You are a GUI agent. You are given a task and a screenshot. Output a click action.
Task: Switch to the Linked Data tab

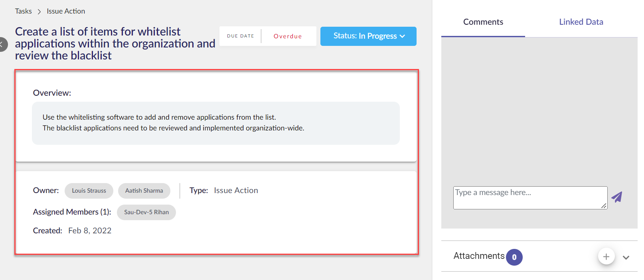tap(581, 22)
